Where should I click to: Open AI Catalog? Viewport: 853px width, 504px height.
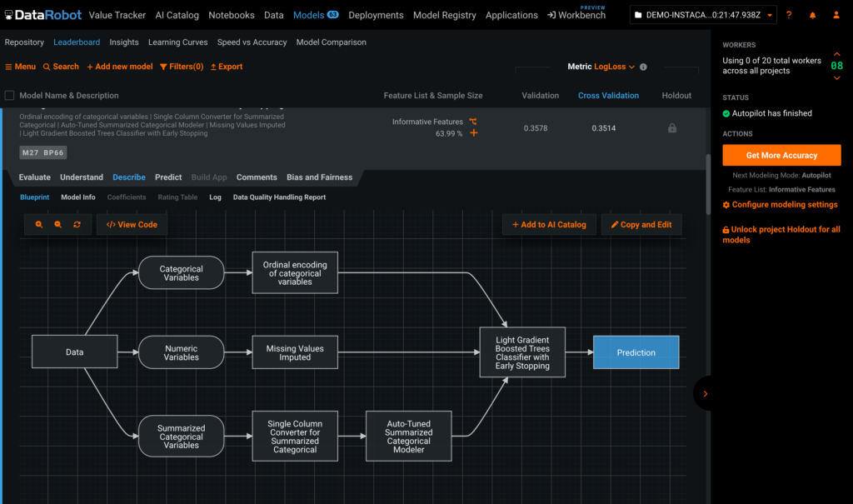177,15
